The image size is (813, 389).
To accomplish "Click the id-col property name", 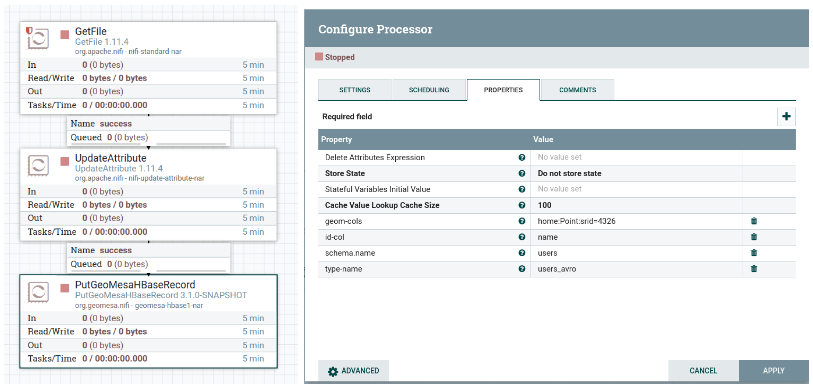I will (335, 237).
